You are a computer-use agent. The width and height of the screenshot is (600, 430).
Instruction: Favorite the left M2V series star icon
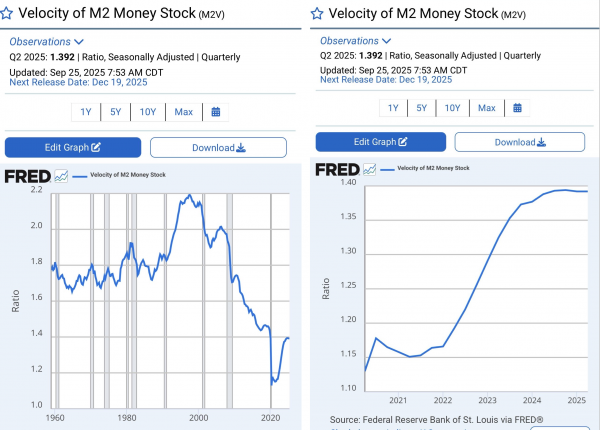(7, 13)
